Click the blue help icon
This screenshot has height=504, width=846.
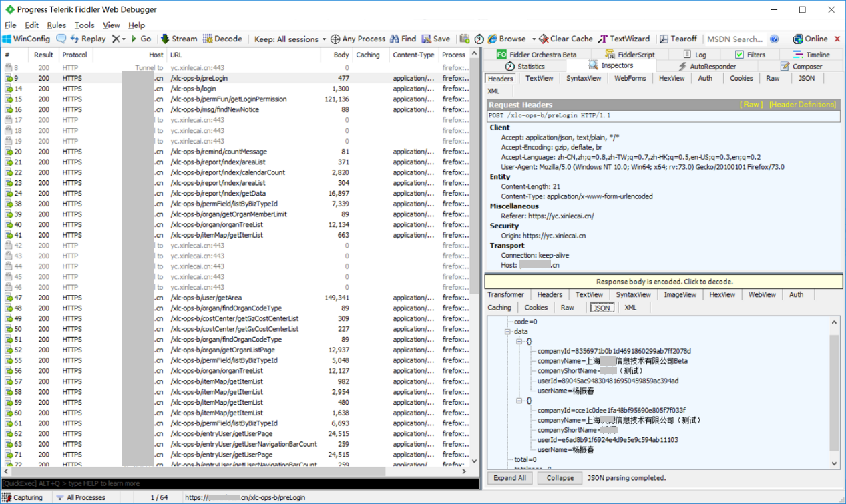coord(775,39)
